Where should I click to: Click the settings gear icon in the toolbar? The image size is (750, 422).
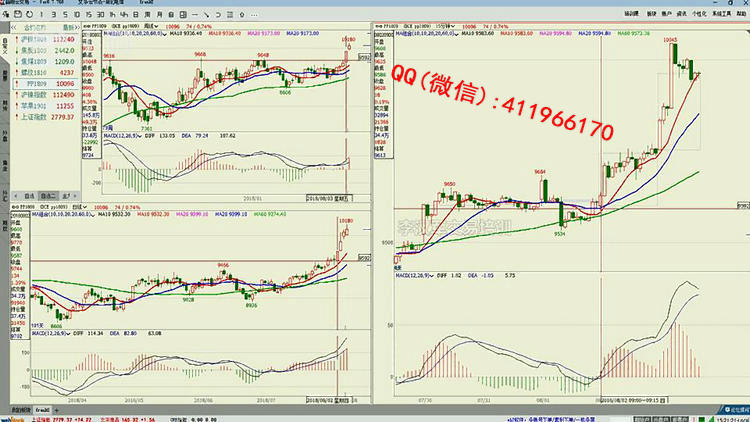coord(242,14)
